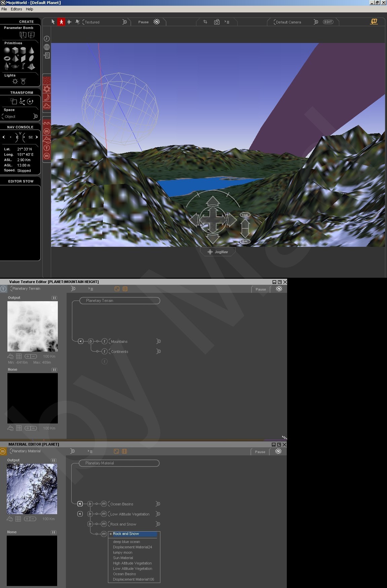Collapse the Low Altitude Vegetation branch arrow

[x=80, y=514]
